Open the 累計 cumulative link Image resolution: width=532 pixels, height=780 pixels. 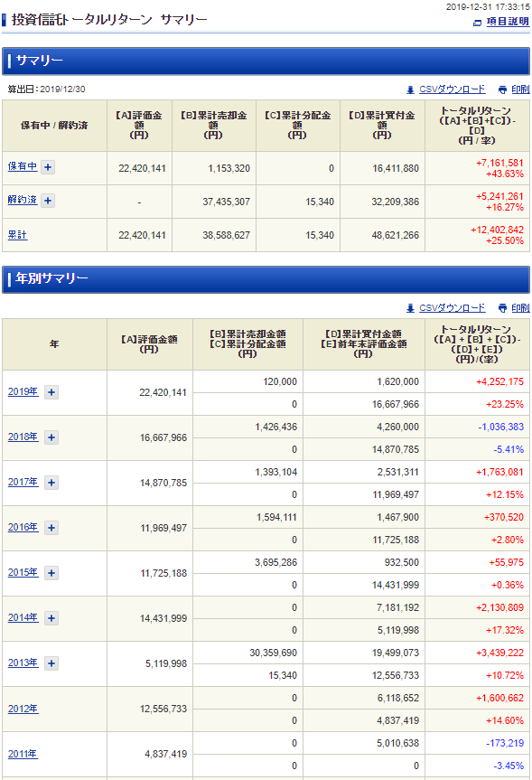[17, 234]
